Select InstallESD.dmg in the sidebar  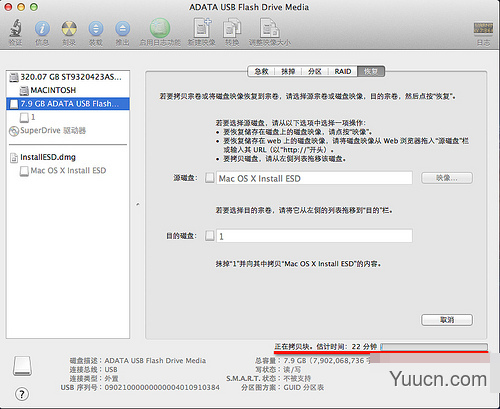[x=68, y=157]
